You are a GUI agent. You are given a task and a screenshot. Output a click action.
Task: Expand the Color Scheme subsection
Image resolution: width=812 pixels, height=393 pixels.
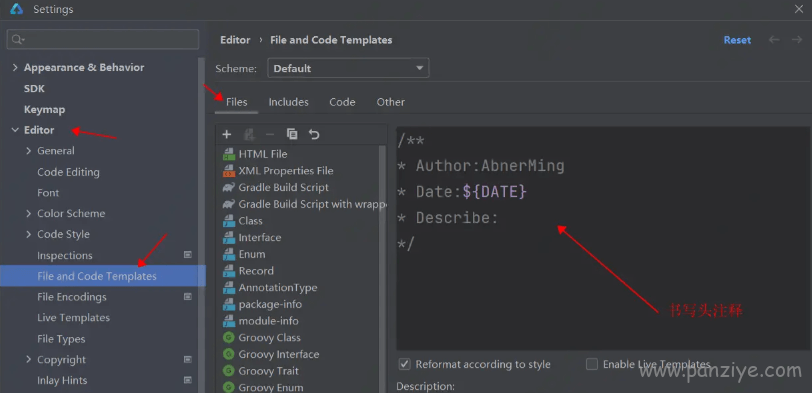pyautogui.click(x=28, y=213)
